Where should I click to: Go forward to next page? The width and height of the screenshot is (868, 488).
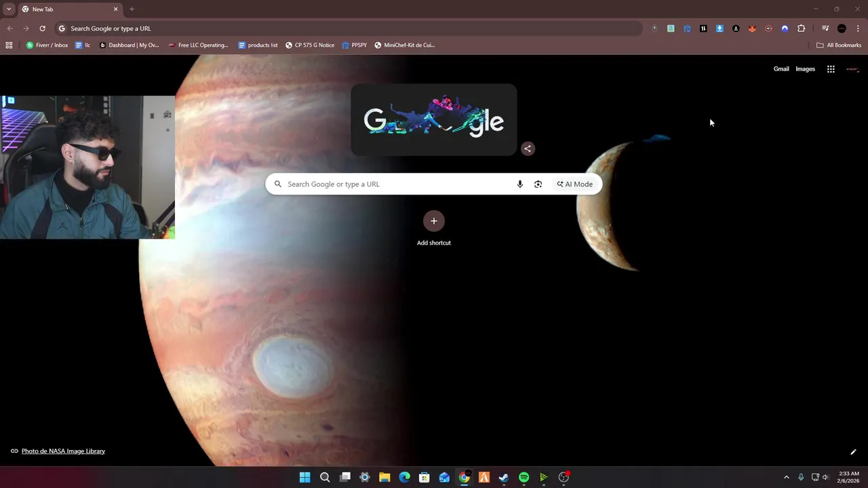click(26, 28)
